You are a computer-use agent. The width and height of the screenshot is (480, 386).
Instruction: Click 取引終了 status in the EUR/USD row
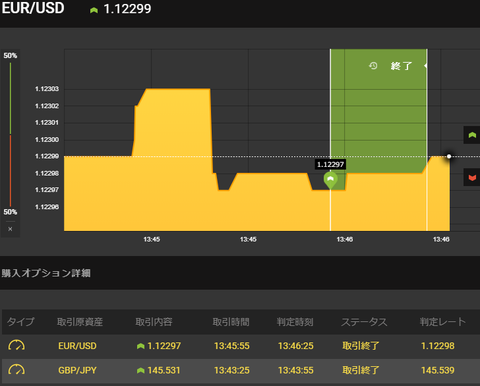[x=361, y=346]
